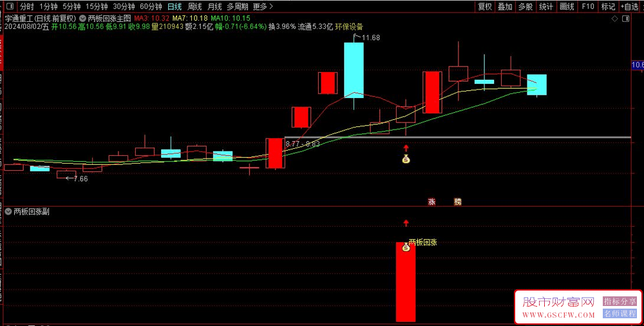Screen dimensions: 644x326
Task: Open the 多周期 multi-period view
Action: tap(238, 6)
